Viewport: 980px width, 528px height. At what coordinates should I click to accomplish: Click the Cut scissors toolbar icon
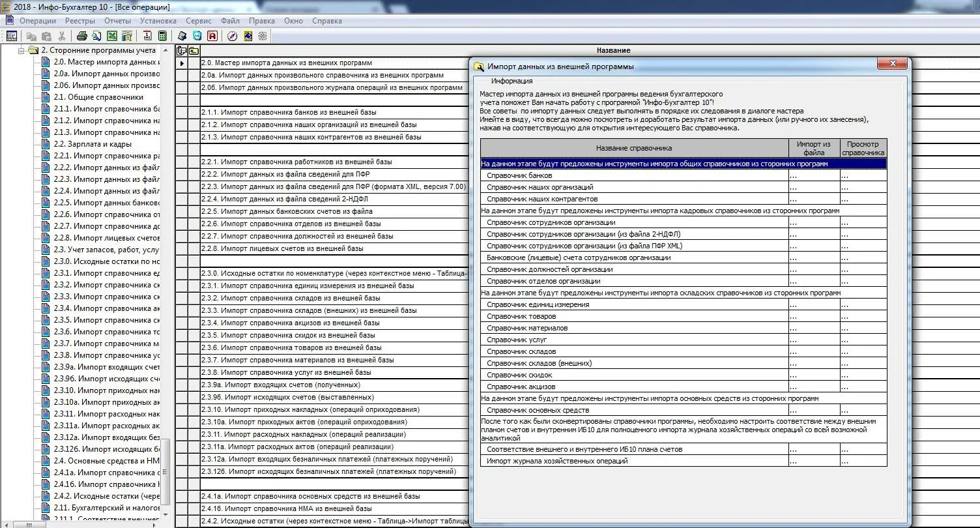pos(62,37)
